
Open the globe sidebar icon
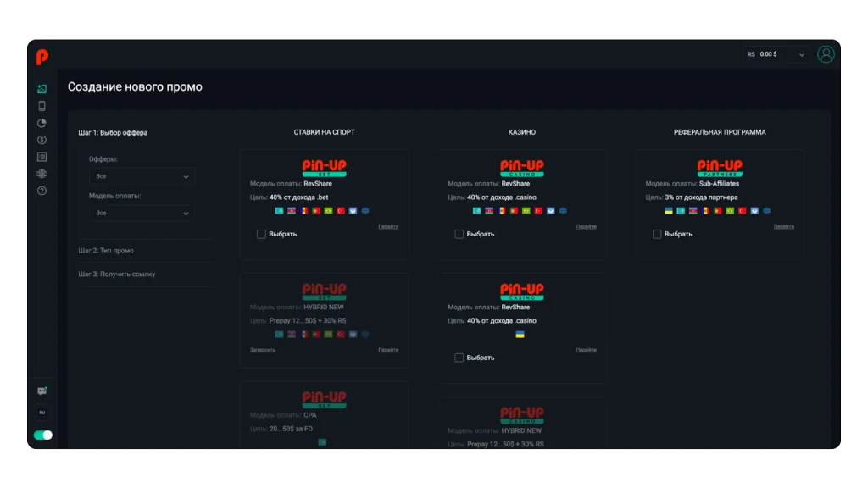[42, 174]
